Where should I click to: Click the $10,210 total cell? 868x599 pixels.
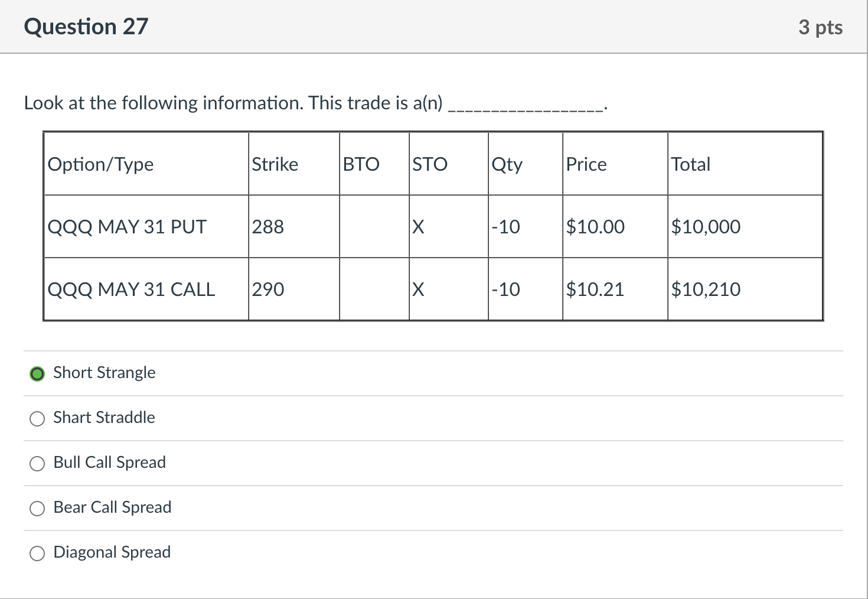pyautogui.click(x=706, y=289)
